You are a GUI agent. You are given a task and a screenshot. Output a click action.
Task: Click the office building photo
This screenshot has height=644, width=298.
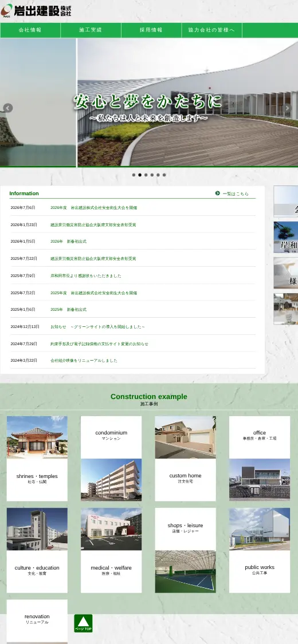coord(260,480)
